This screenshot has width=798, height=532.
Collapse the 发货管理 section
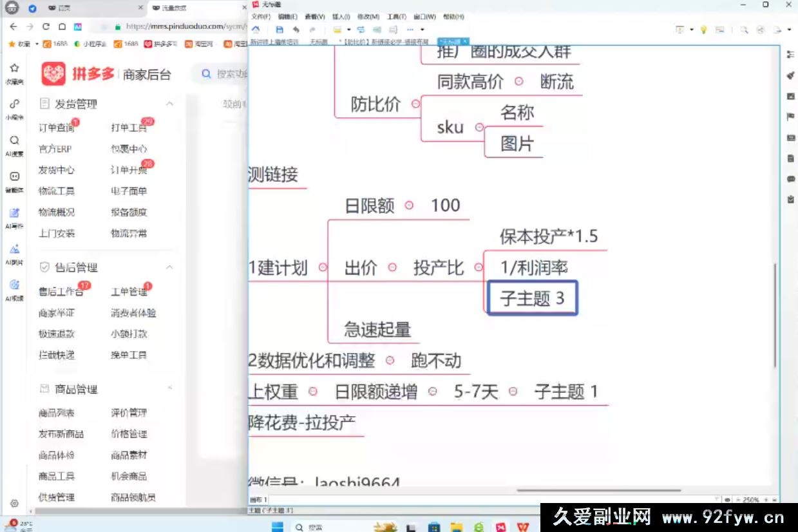(169, 103)
